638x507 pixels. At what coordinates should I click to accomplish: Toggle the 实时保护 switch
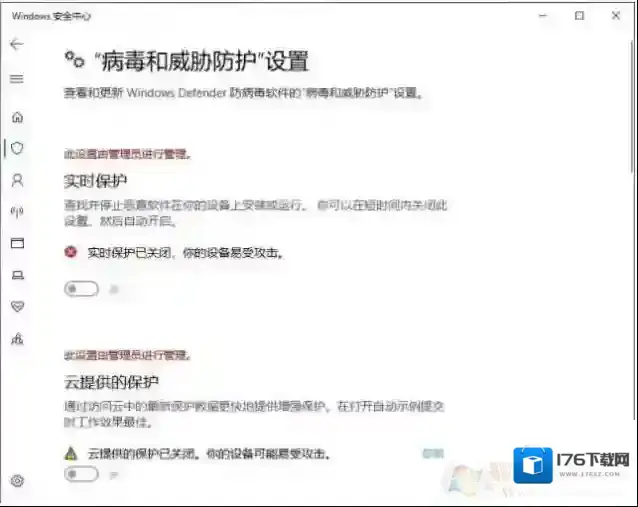pos(81,289)
